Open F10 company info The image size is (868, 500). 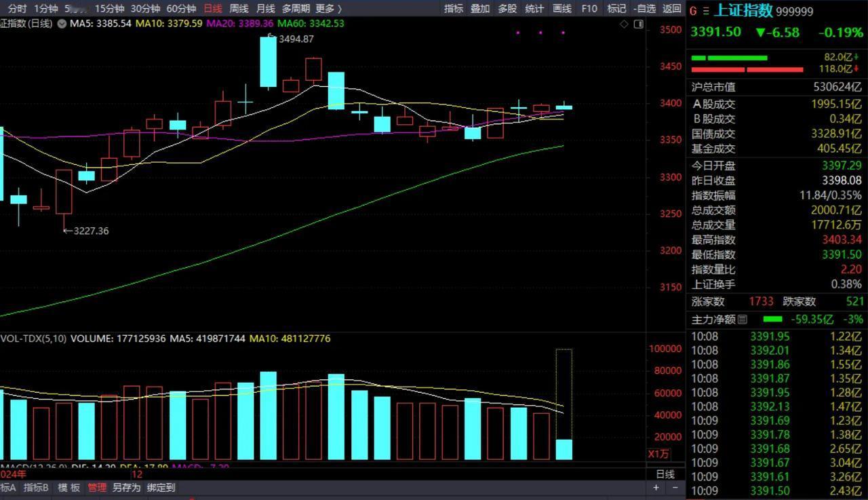tap(589, 9)
